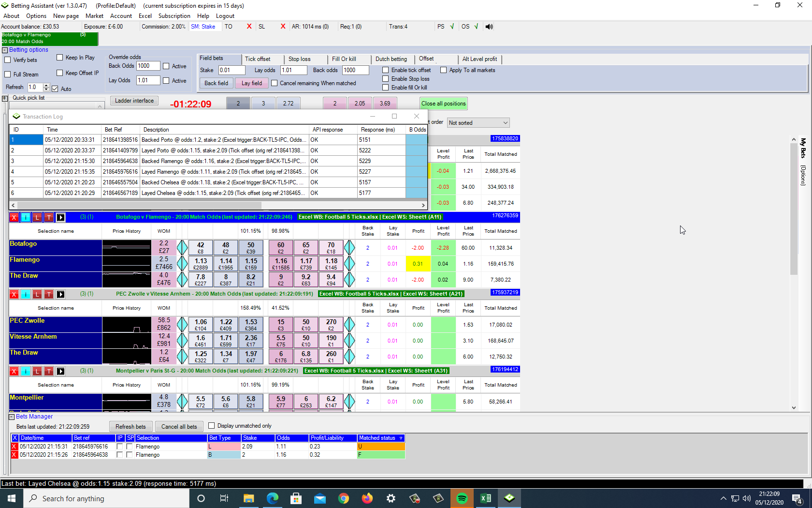Click the Cancel all bets button

pyautogui.click(x=179, y=427)
